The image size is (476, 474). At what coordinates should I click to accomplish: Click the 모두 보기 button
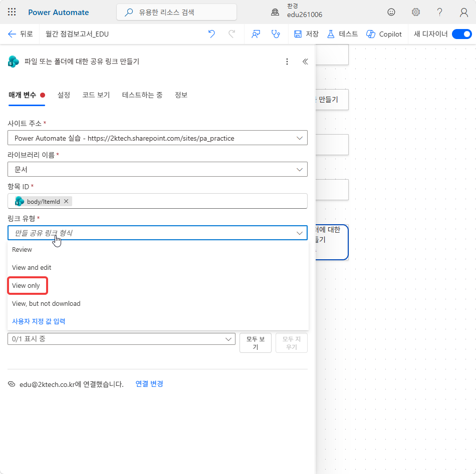tap(256, 343)
